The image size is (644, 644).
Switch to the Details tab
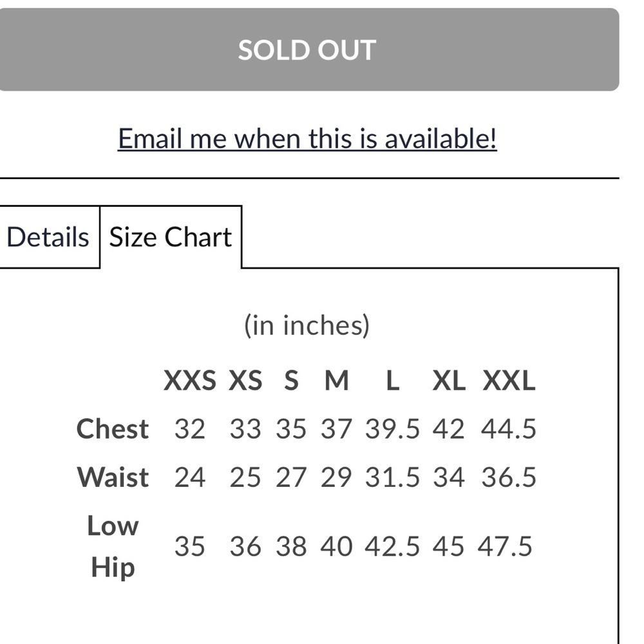coord(48,237)
